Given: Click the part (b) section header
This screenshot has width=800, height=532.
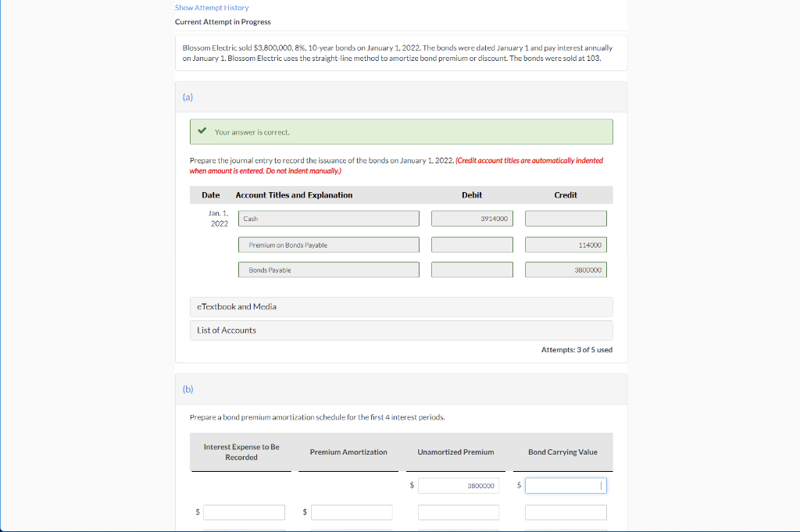Looking at the screenshot, I should (401, 389).
